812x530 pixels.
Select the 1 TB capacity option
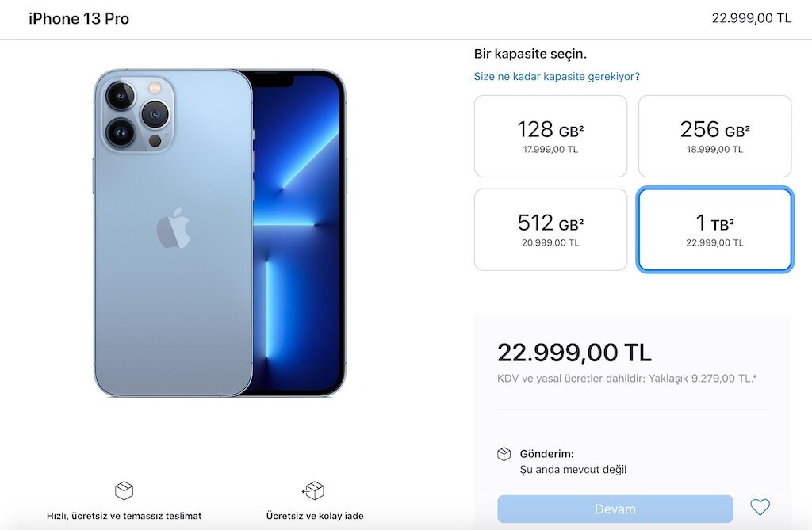714,229
